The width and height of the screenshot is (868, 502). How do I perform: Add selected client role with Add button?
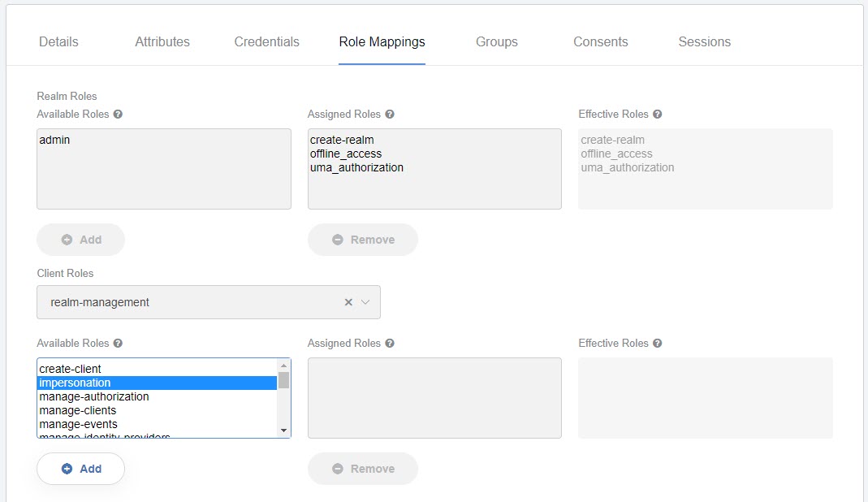[81, 469]
